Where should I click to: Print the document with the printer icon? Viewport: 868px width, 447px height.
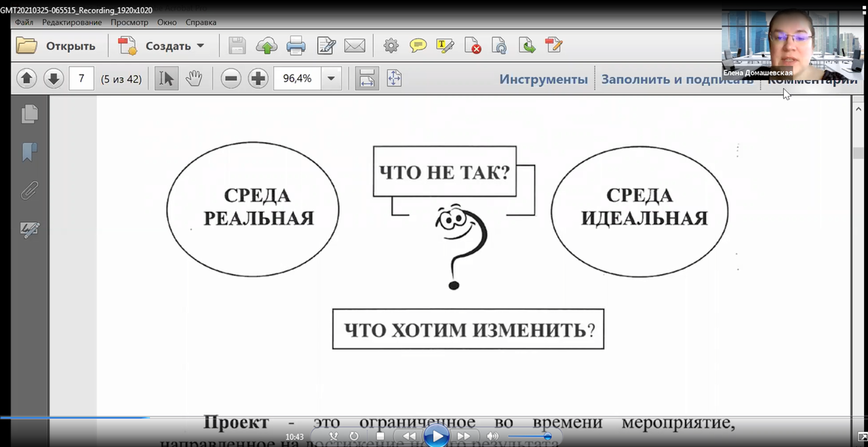tap(296, 46)
